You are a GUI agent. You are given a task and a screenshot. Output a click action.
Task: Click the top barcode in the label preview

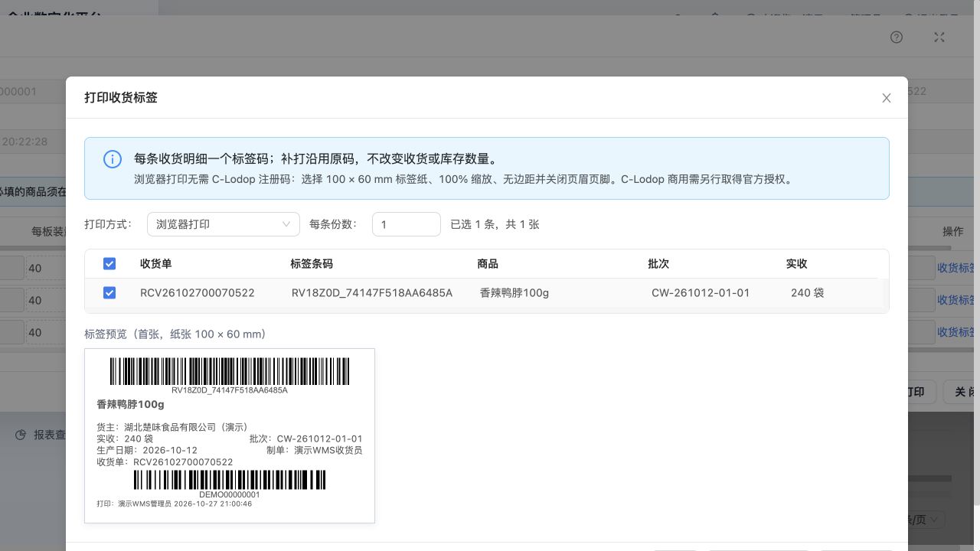tap(230, 371)
